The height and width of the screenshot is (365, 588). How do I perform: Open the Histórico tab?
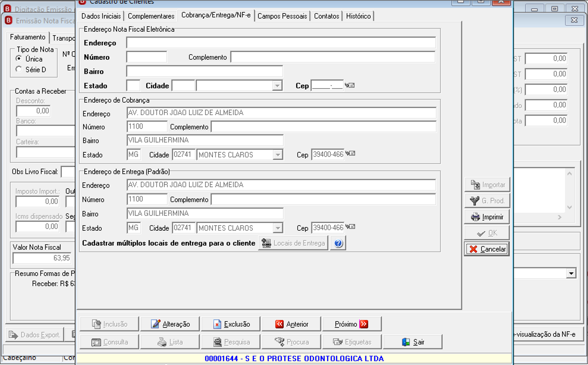[x=358, y=16]
